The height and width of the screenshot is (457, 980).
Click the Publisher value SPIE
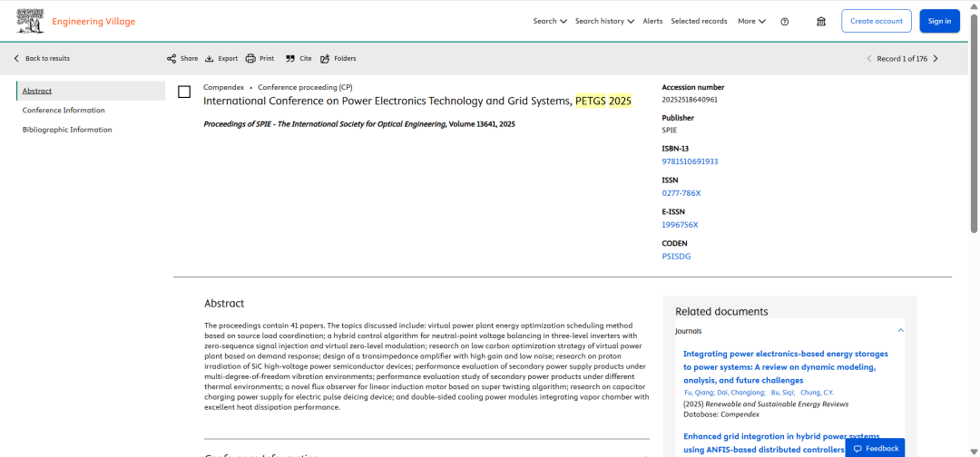[x=670, y=131]
